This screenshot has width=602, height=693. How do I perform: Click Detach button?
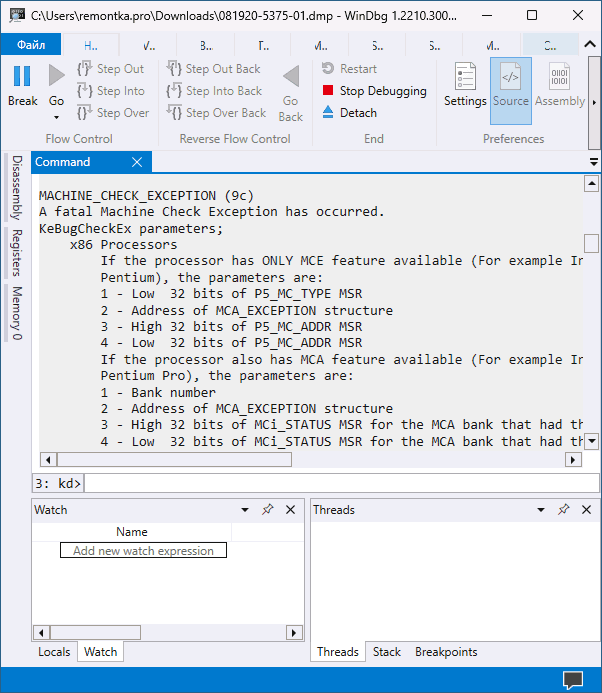coord(350,113)
